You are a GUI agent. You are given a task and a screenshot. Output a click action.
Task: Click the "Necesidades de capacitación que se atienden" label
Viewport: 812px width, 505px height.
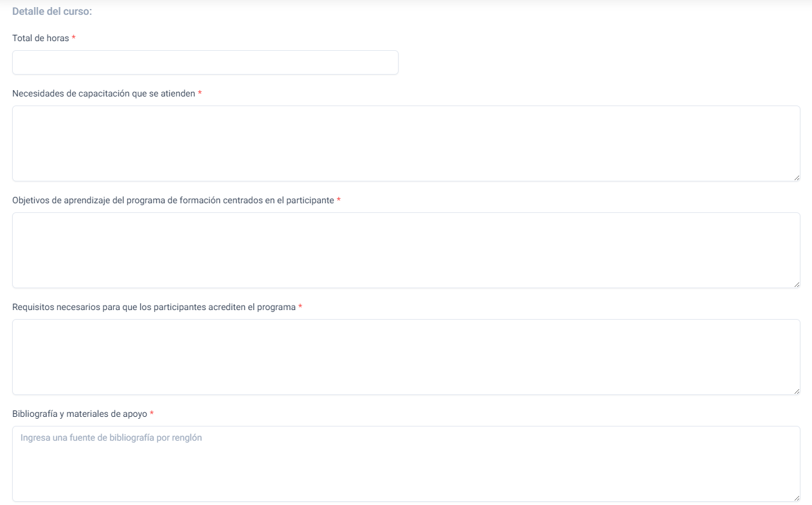click(104, 94)
